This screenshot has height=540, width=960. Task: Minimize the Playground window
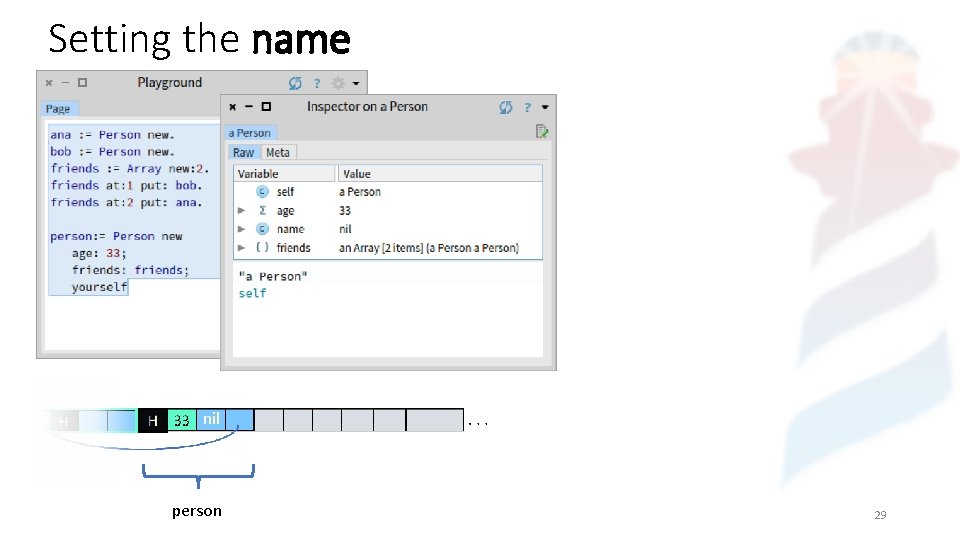coord(66,83)
